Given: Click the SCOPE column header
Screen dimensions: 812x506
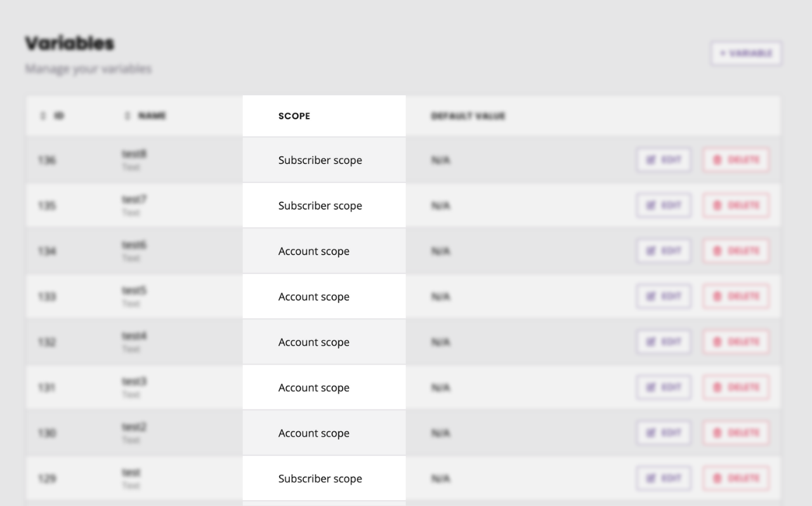Looking at the screenshot, I should (x=294, y=116).
